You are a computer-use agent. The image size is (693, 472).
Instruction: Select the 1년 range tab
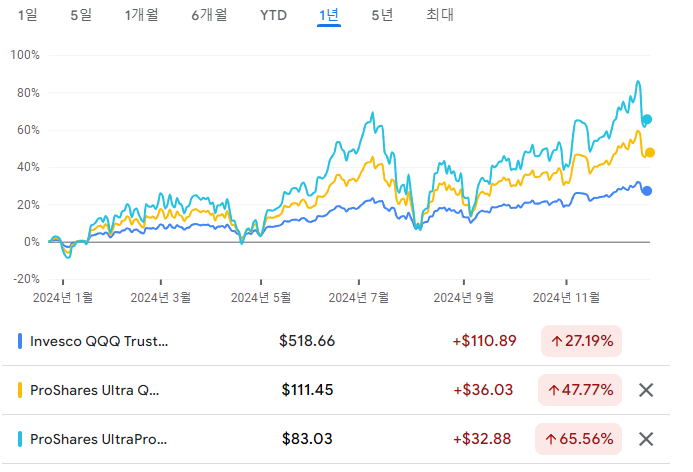329,15
